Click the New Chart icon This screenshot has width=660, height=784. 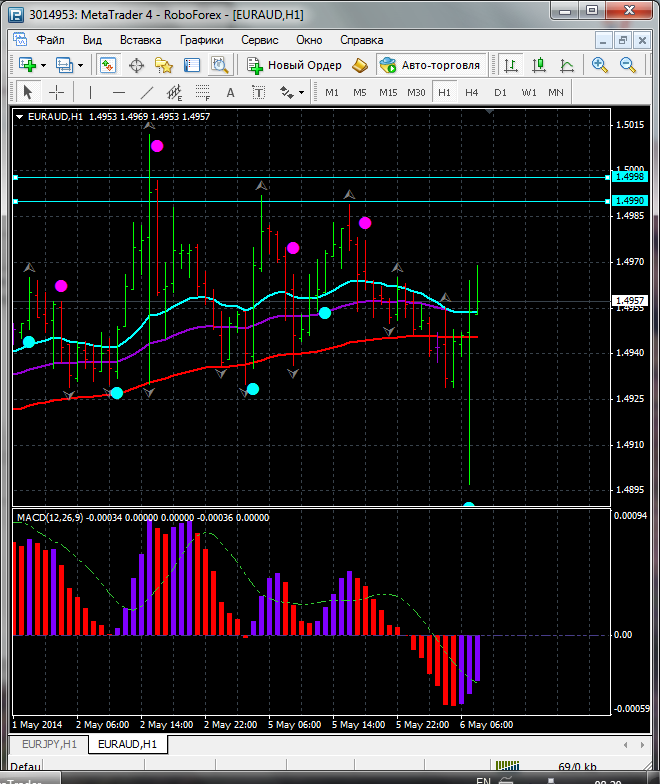coord(27,65)
